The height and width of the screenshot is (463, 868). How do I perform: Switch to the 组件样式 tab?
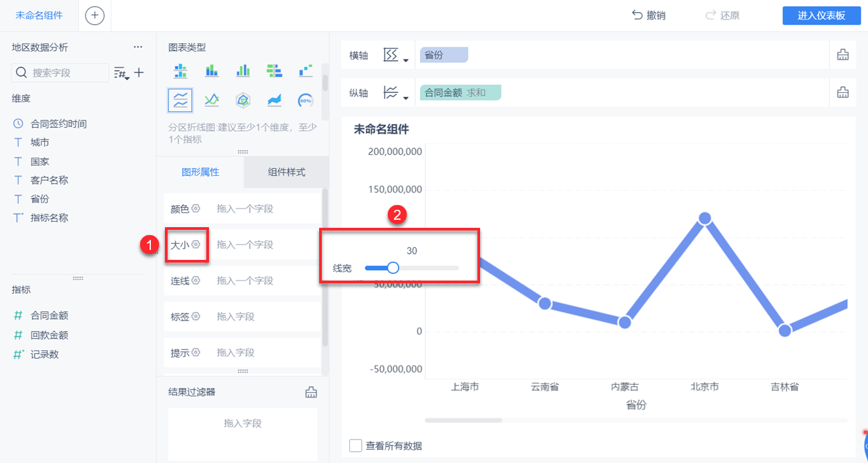[286, 172]
